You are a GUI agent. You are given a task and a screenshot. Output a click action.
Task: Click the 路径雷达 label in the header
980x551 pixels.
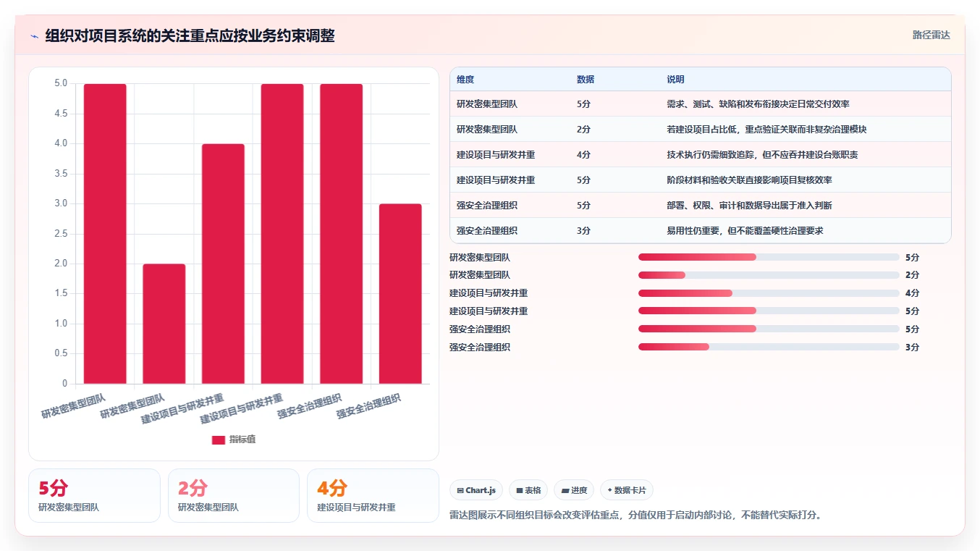click(931, 35)
